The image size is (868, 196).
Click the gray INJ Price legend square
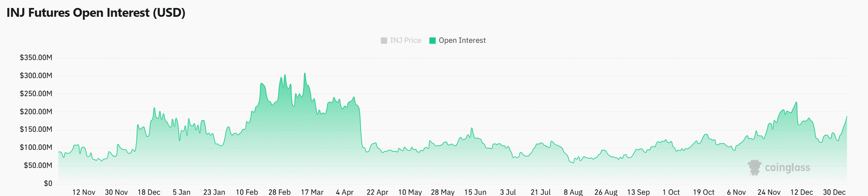coord(384,41)
